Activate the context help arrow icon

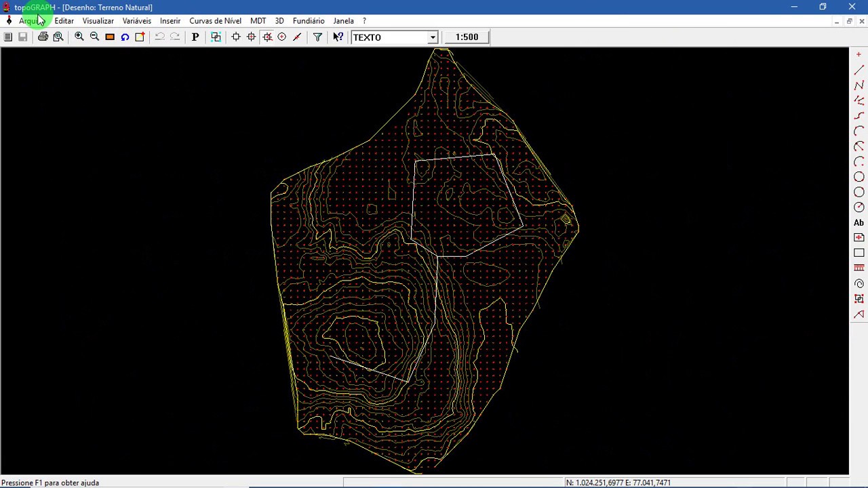(x=338, y=37)
